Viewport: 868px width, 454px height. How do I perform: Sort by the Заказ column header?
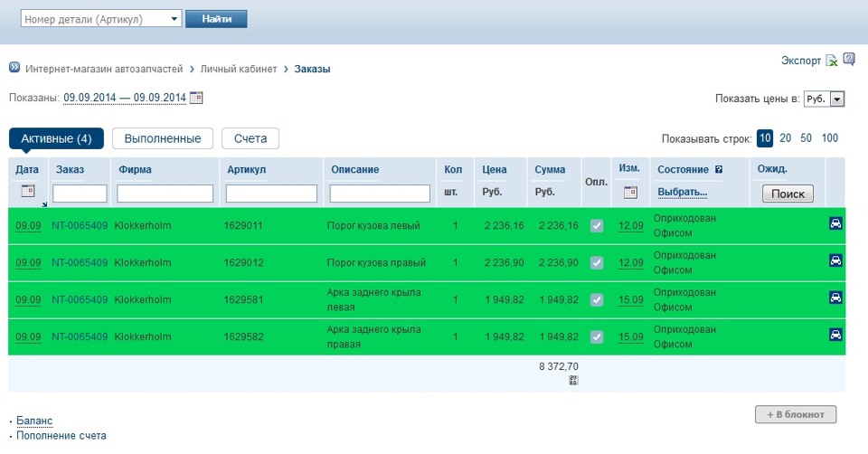[x=70, y=169]
